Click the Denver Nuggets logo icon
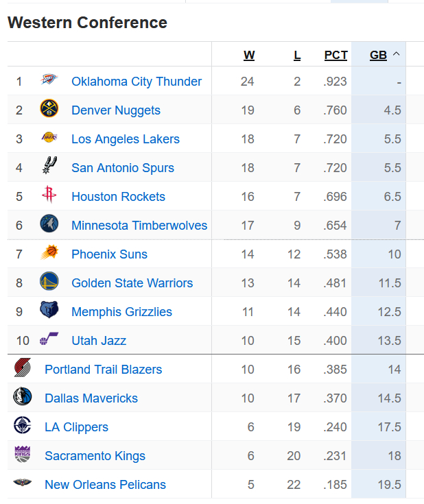The width and height of the screenshot is (424, 504). tap(49, 110)
